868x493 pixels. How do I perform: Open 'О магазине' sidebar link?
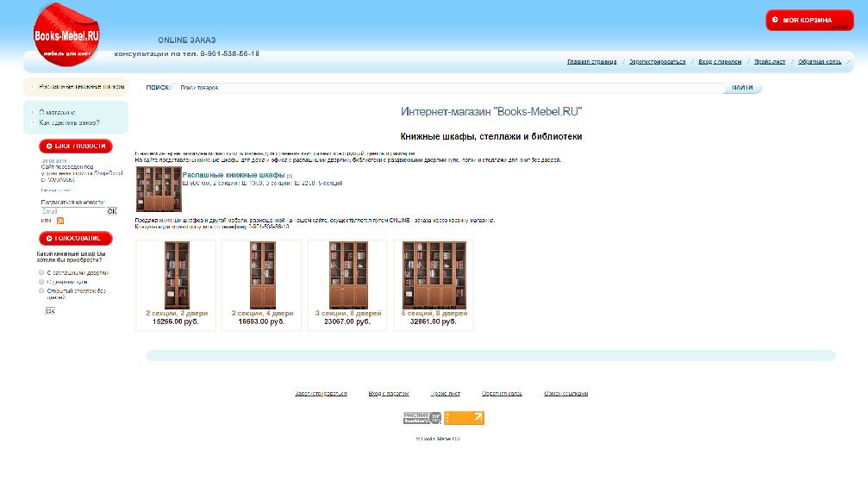tap(57, 112)
